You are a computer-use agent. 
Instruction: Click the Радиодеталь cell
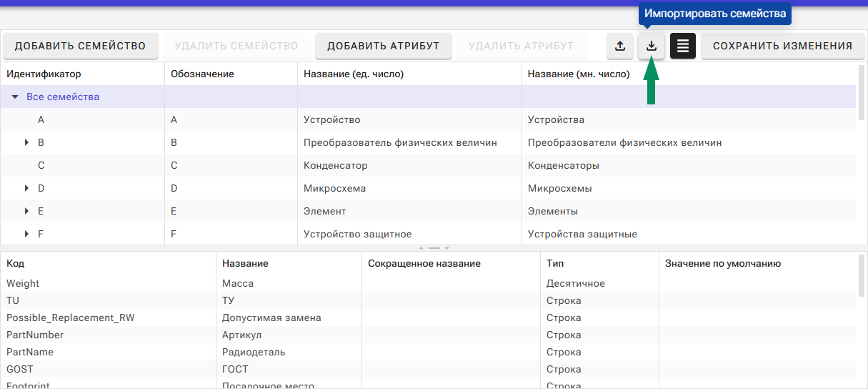(289, 352)
